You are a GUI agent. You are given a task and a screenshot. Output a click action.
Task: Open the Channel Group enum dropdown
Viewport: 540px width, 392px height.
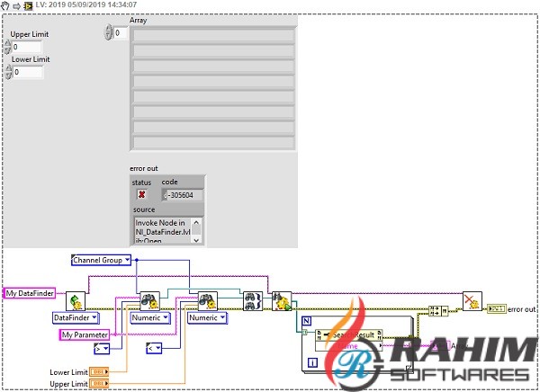pos(128,260)
